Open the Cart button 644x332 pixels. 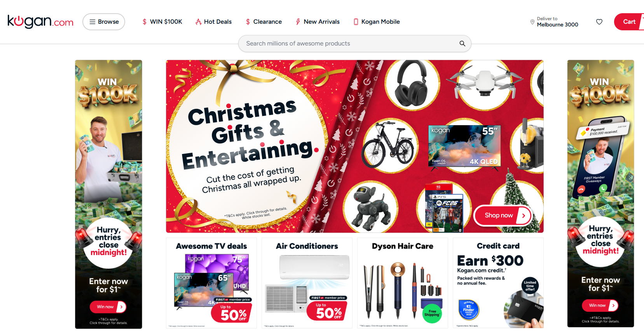(629, 22)
